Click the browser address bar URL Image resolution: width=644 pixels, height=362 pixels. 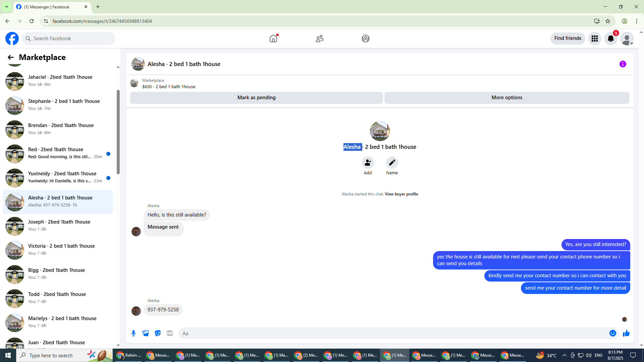(102, 21)
